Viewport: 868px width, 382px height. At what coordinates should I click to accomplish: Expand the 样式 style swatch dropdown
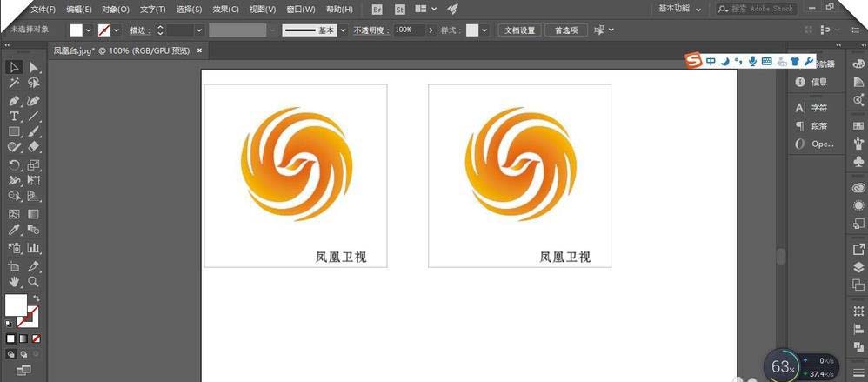click(x=485, y=30)
